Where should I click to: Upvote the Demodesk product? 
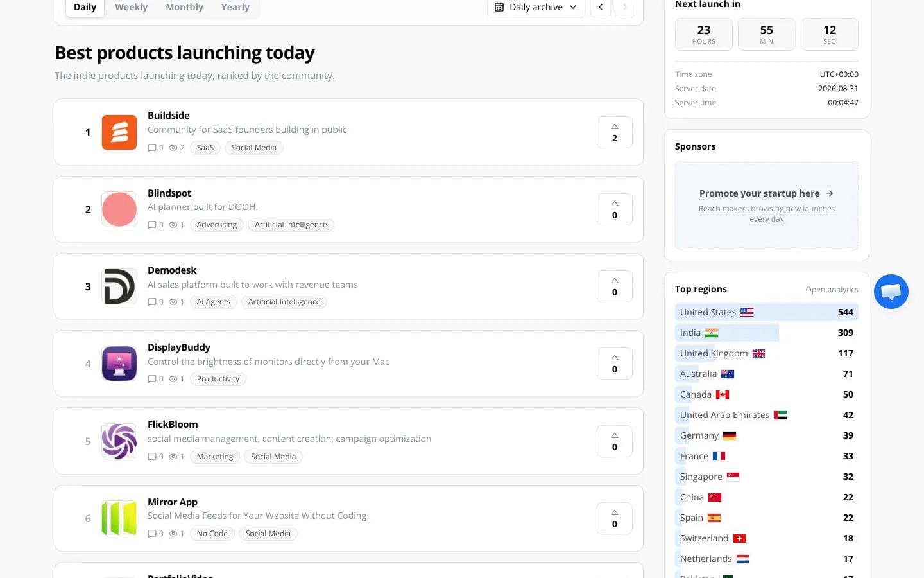click(x=615, y=286)
